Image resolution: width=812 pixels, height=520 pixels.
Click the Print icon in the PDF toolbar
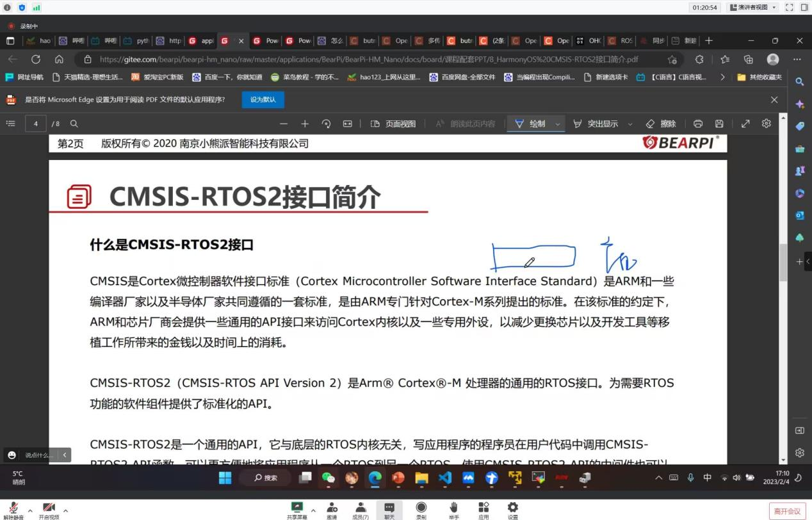[697, 123]
